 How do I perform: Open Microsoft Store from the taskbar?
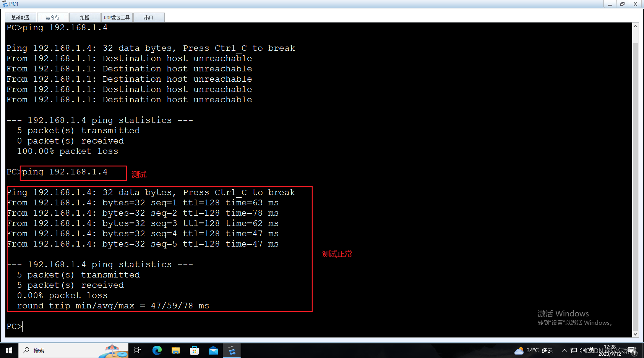(x=195, y=350)
